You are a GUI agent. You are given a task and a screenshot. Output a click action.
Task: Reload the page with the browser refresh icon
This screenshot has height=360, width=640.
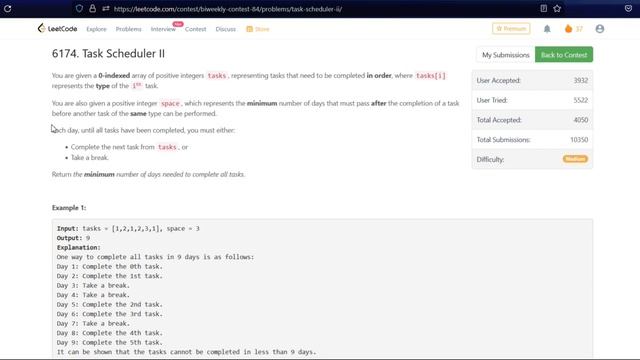click(x=7, y=9)
